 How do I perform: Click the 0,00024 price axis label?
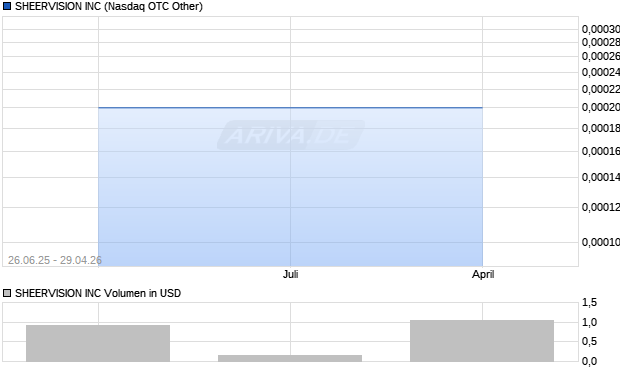(601, 72)
